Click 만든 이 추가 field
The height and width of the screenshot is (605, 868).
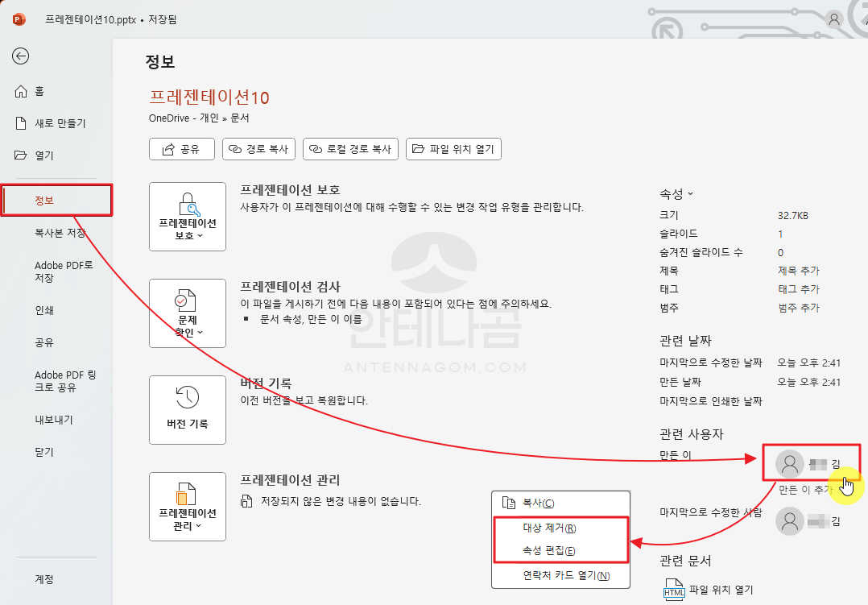805,490
